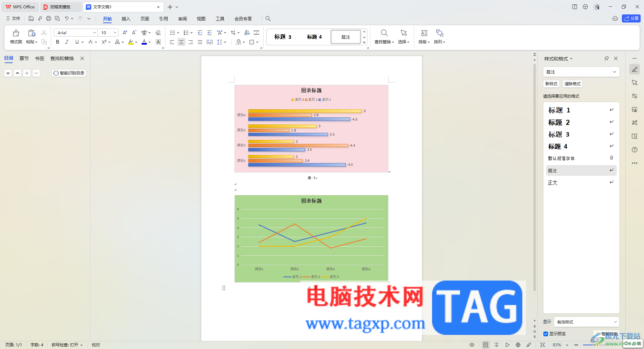Open the borders dropdown arrow
This screenshot has width=644, height=349.
257,42
